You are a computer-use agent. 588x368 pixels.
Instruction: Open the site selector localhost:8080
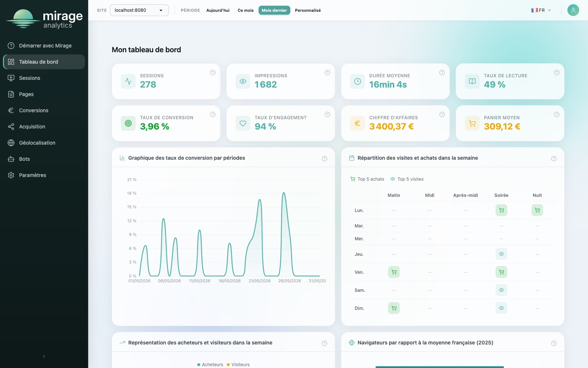click(x=139, y=10)
